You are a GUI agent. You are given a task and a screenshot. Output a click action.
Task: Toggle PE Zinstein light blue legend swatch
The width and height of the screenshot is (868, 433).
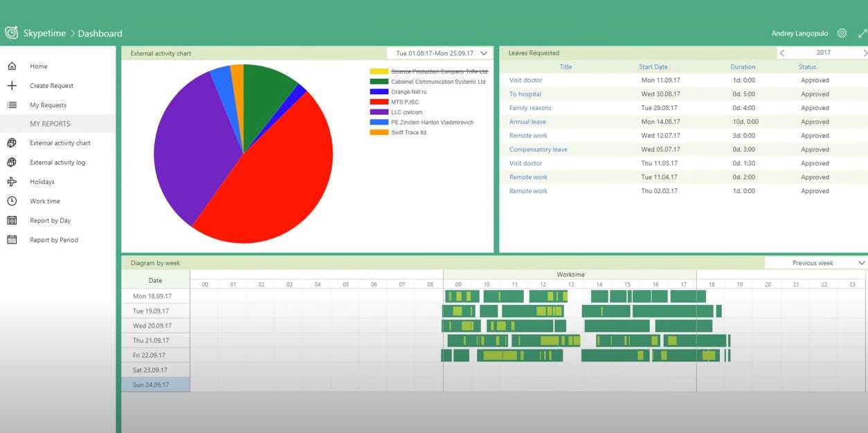[379, 122]
